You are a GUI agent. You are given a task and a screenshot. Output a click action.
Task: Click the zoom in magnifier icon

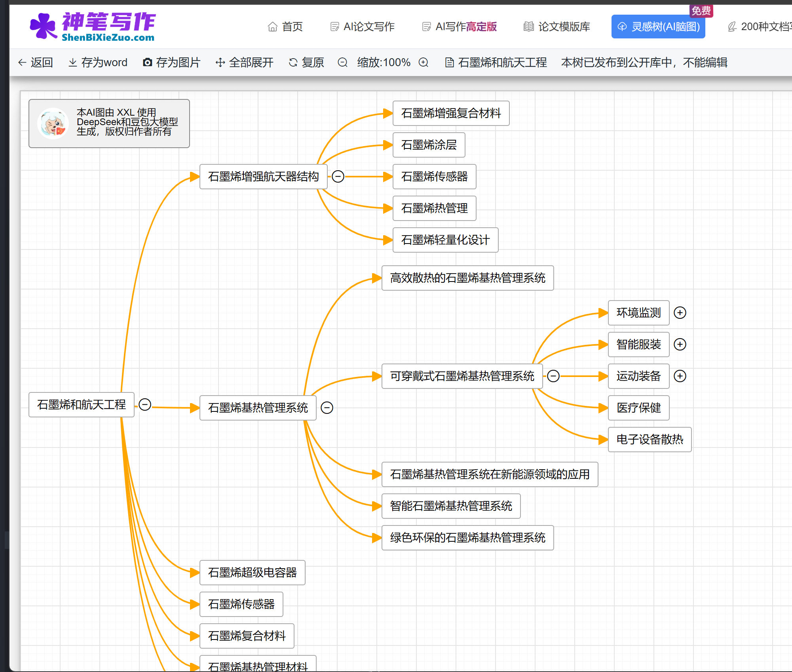point(424,63)
